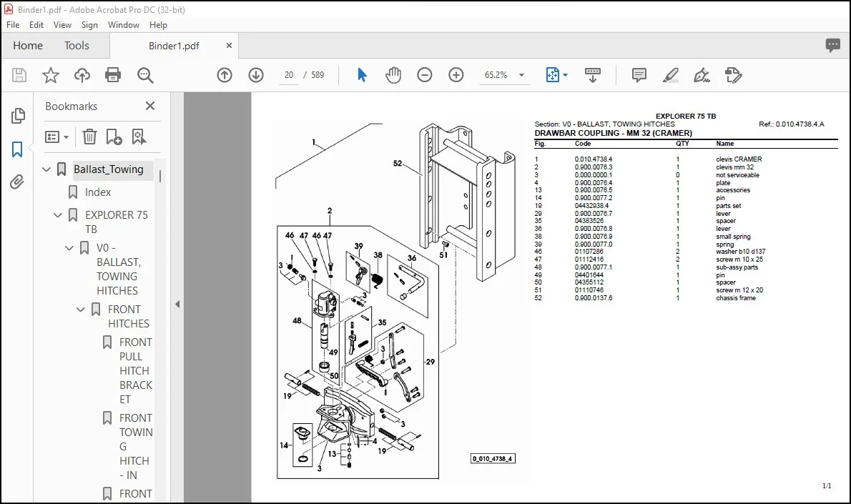
Task: Open FRONT PULL HITCH BRACKET bookmark
Action: (x=136, y=370)
